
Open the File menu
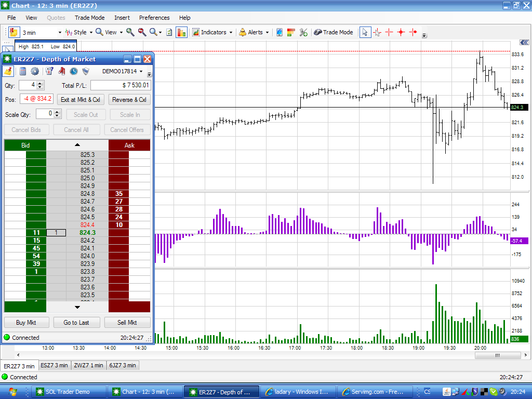(x=11, y=18)
